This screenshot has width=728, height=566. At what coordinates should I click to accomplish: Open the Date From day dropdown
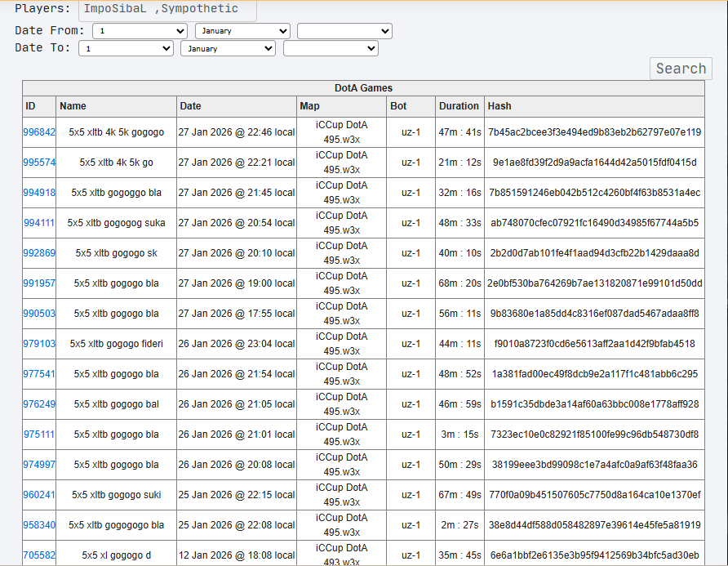[140, 31]
